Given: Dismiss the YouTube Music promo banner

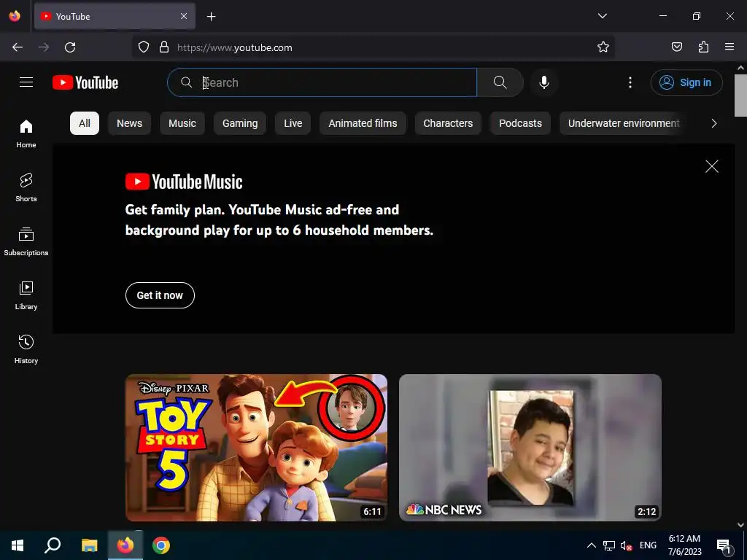Looking at the screenshot, I should pos(712,166).
